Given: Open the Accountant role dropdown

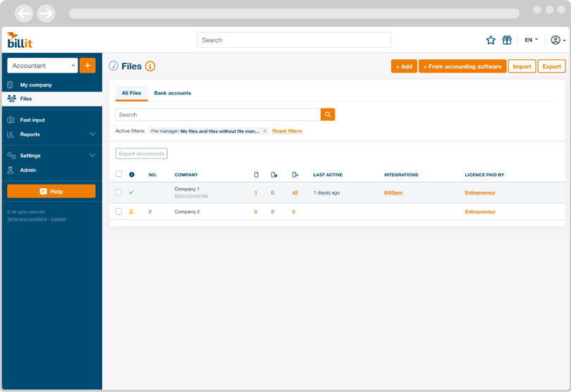Looking at the screenshot, I should 42,66.
